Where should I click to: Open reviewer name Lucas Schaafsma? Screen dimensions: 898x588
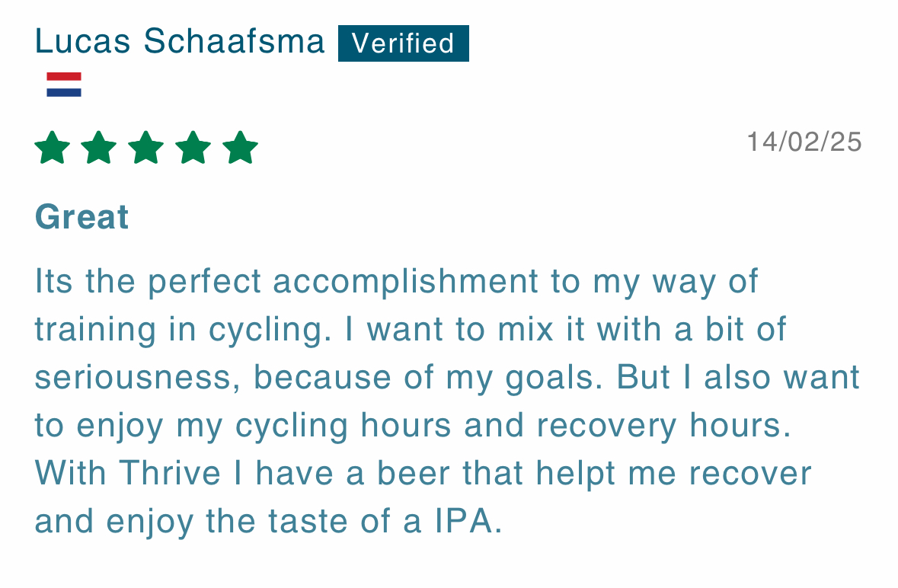tap(180, 42)
